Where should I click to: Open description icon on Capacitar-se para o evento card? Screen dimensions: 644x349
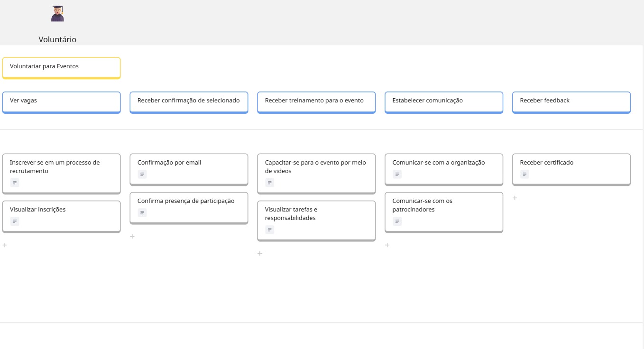click(x=269, y=183)
